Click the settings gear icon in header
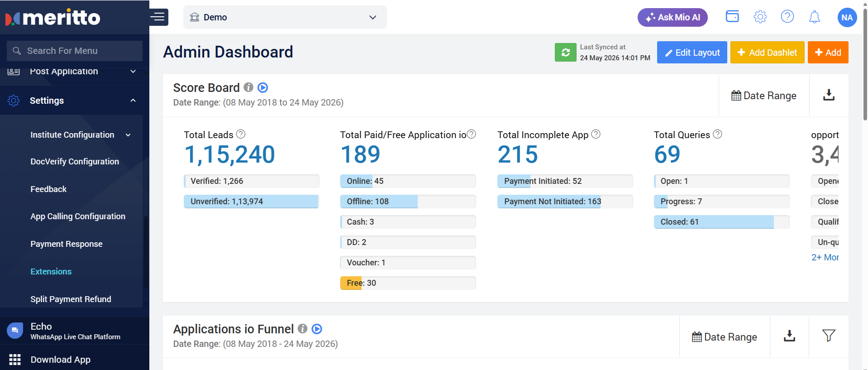 760,17
